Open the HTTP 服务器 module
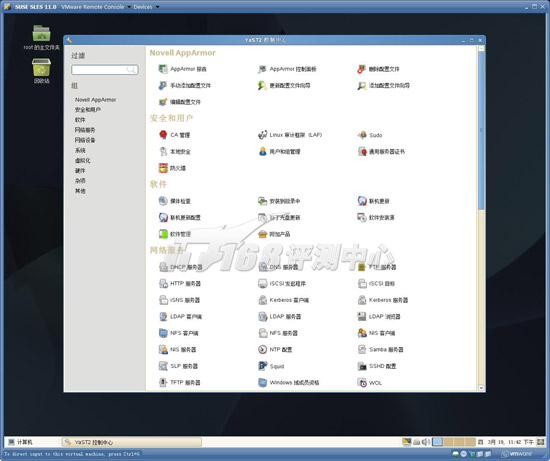This screenshot has height=461, width=550. point(180,283)
